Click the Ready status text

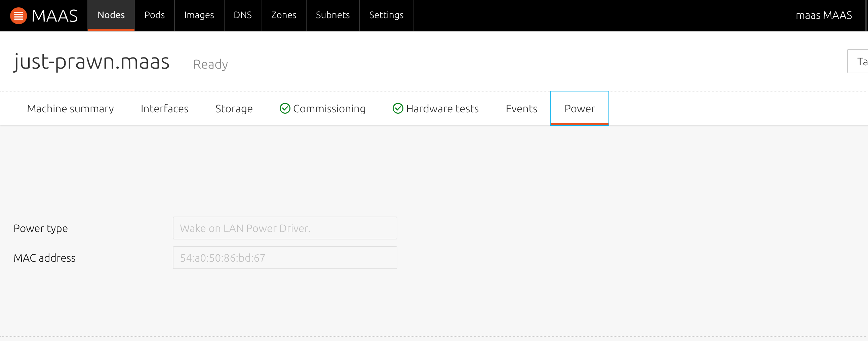tap(210, 64)
